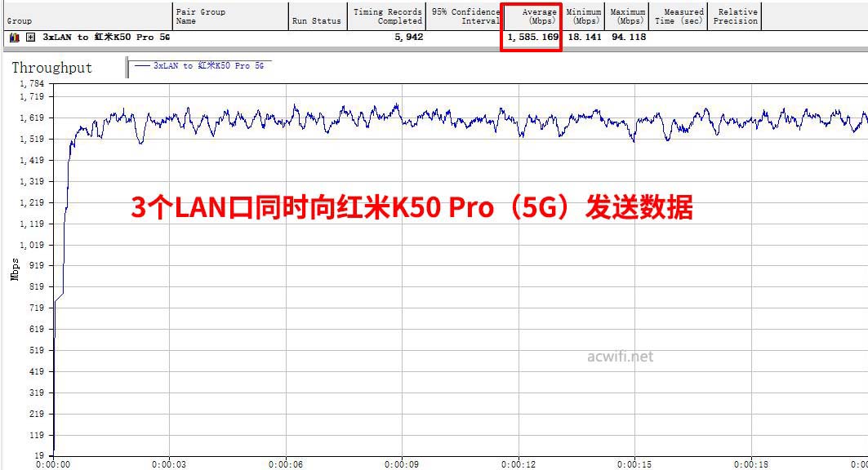Screen dimensions: 868x470
Task: Click the 0:00:03 time label on the X axis
Action: (169, 464)
